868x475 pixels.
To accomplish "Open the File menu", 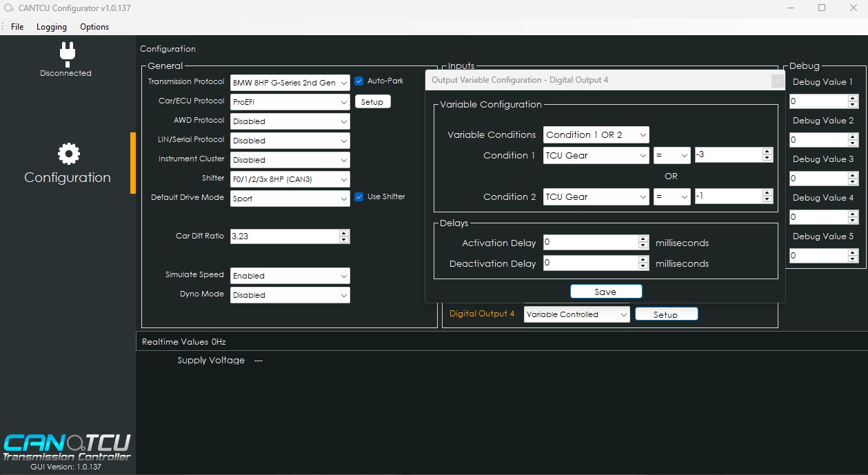I will click(x=17, y=27).
